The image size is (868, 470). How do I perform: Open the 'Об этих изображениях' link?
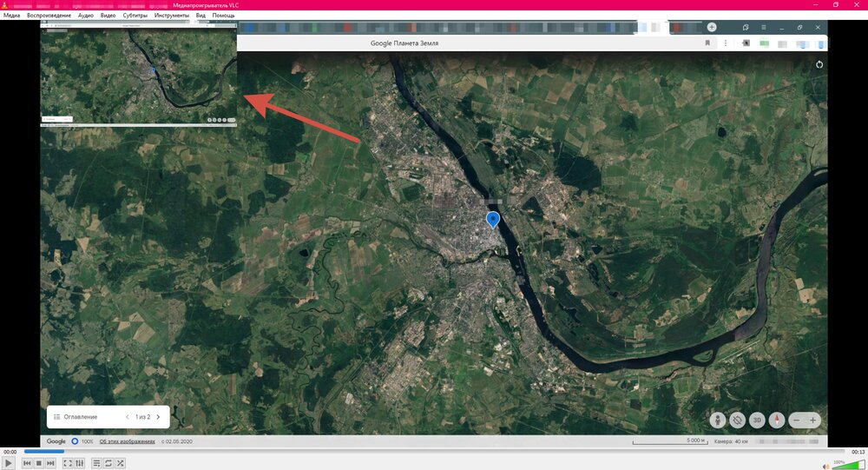click(128, 441)
